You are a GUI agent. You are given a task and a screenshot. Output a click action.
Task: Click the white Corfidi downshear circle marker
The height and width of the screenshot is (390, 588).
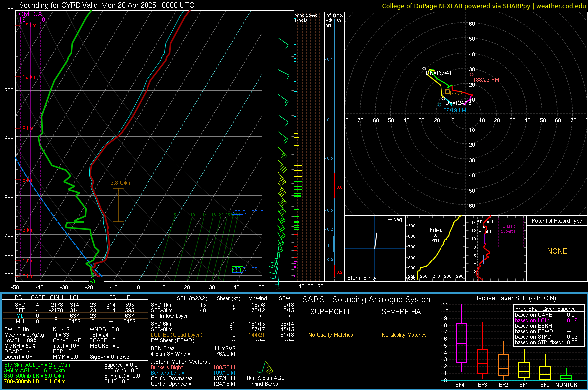point(424,69)
